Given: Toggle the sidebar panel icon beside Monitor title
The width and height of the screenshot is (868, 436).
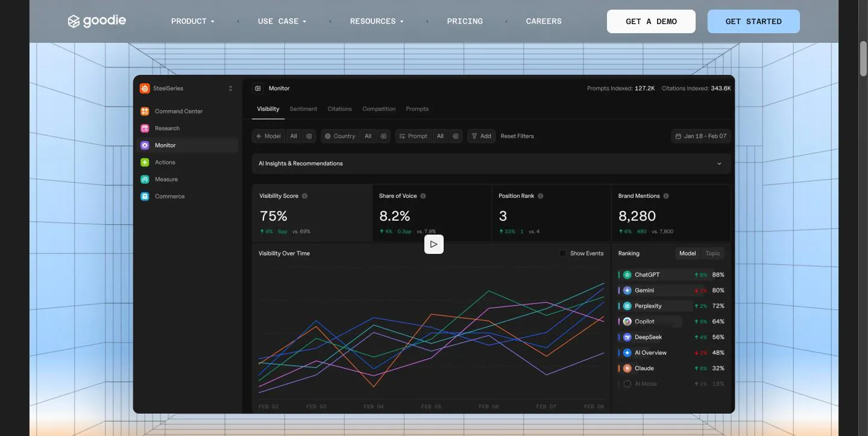Looking at the screenshot, I should 258,89.
